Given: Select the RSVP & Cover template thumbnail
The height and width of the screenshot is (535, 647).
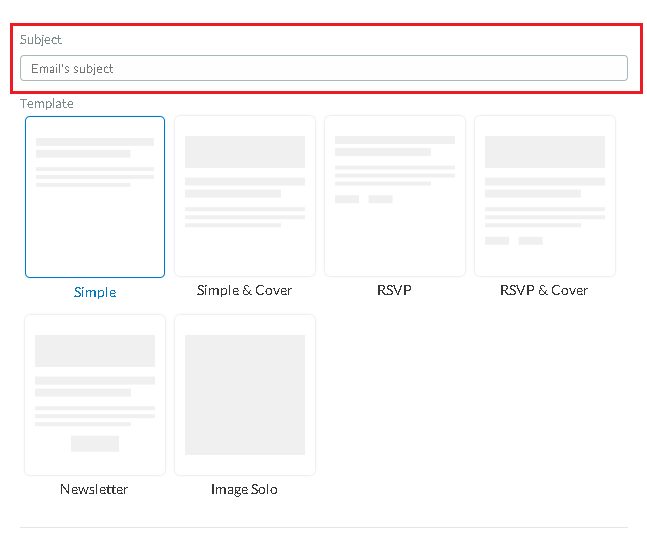Looking at the screenshot, I should click(545, 196).
